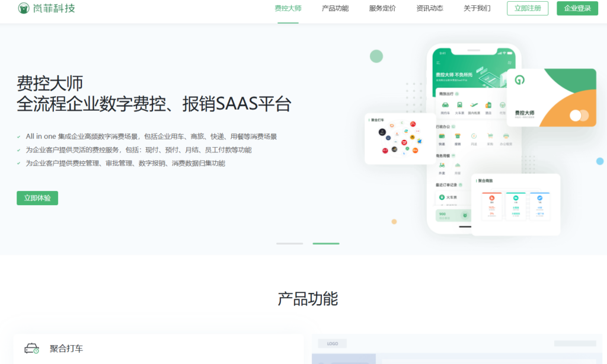
Task: Select the 国内机票 flight icon in the app preview
Action: click(x=473, y=104)
